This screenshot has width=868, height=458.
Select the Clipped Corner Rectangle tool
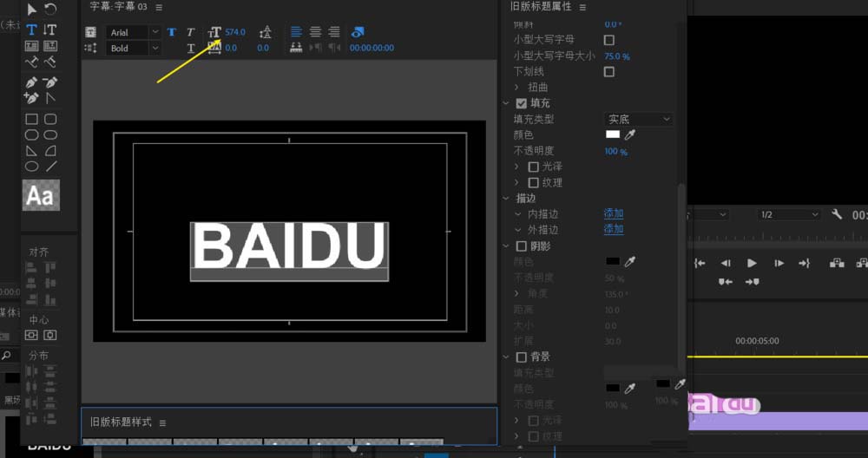click(31, 135)
